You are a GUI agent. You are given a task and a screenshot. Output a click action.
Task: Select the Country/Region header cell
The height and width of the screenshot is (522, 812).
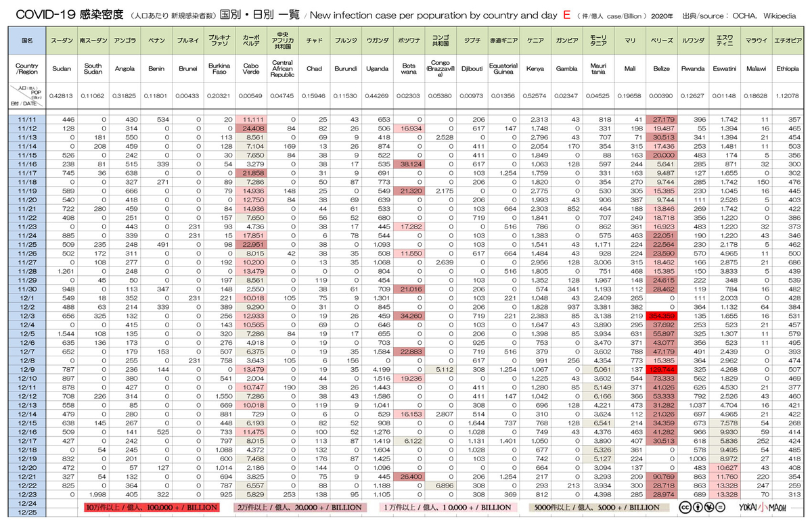[x=28, y=69]
